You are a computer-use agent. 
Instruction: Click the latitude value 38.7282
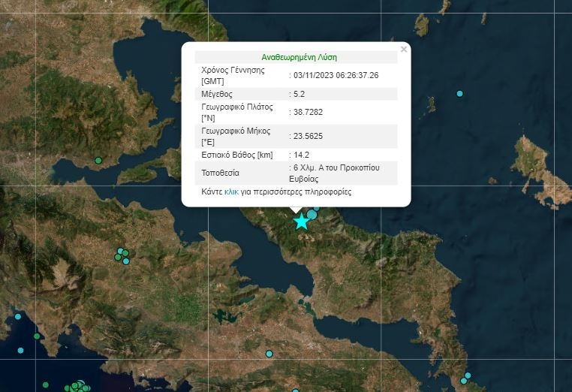(x=306, y=113)
